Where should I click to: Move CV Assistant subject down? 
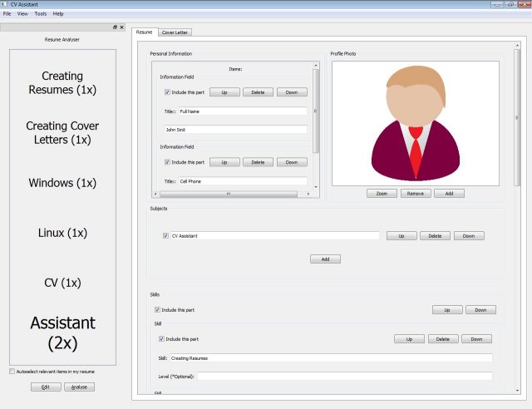pyautogui.click(x=469, y=235)
